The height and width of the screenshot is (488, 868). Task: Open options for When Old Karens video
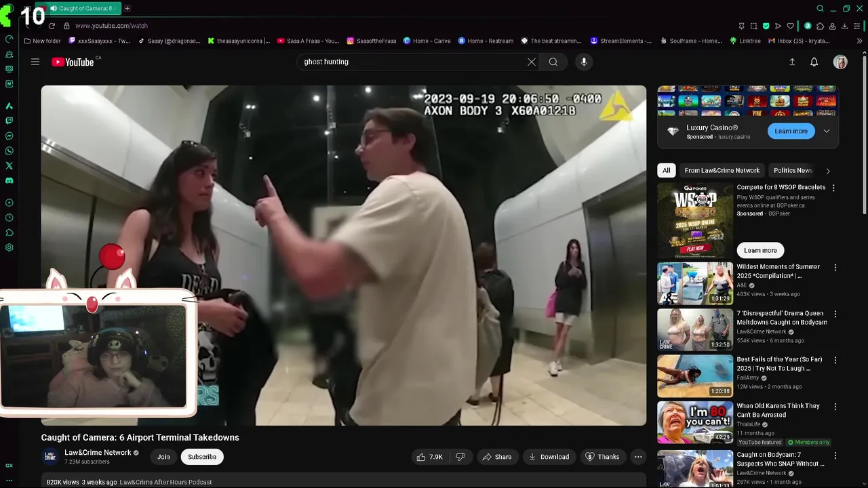pyautogui.click(x=835, y=407)
